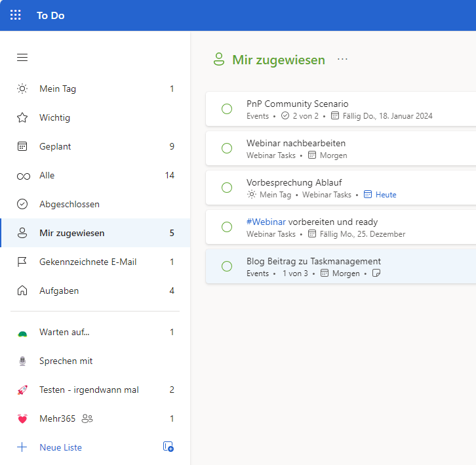Open Vorbesprechung Ablauf task details
The width and height of the screenshot is (476, 465).
pyautogui.click(x=341, y=188)
